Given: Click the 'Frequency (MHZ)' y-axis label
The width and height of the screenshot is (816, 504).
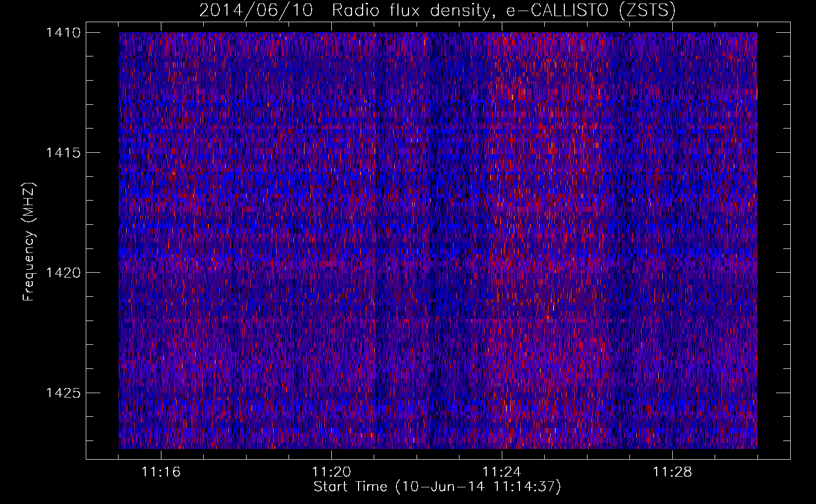Looking at the screenshot, I should (29, 241).
